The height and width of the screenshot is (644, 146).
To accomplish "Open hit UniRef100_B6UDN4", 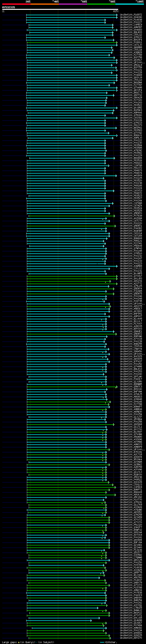I will tap(131, 82).
